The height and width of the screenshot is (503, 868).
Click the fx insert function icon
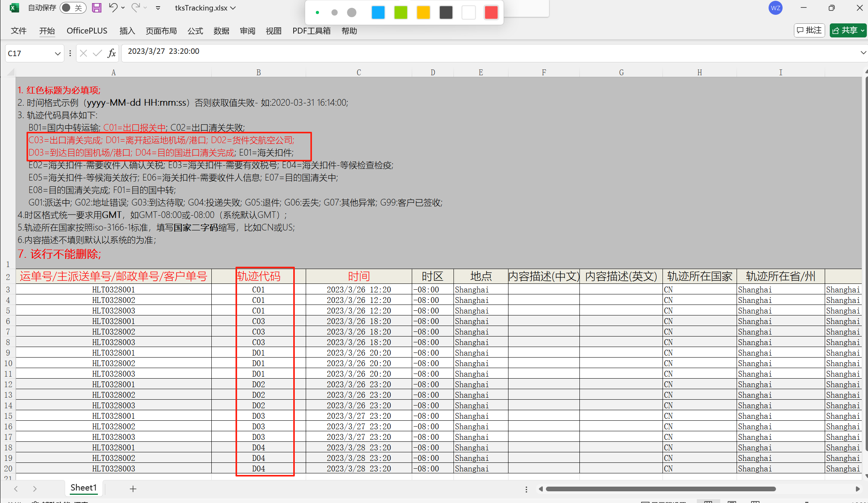(x=112, y=53)
